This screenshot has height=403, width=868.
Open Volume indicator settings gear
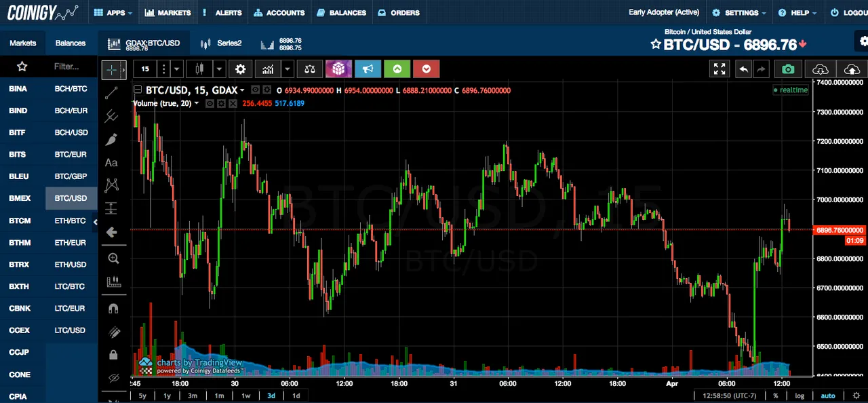point(222,104)
